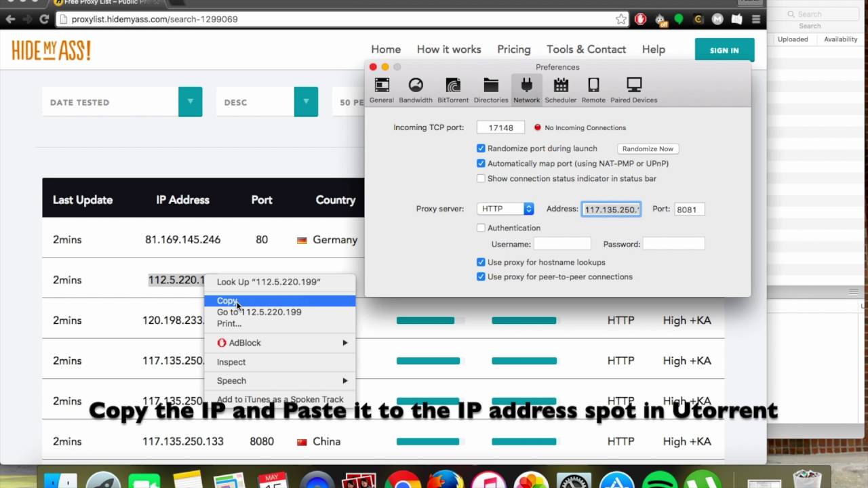Open iTunes from the dock

tap(488, 481)
